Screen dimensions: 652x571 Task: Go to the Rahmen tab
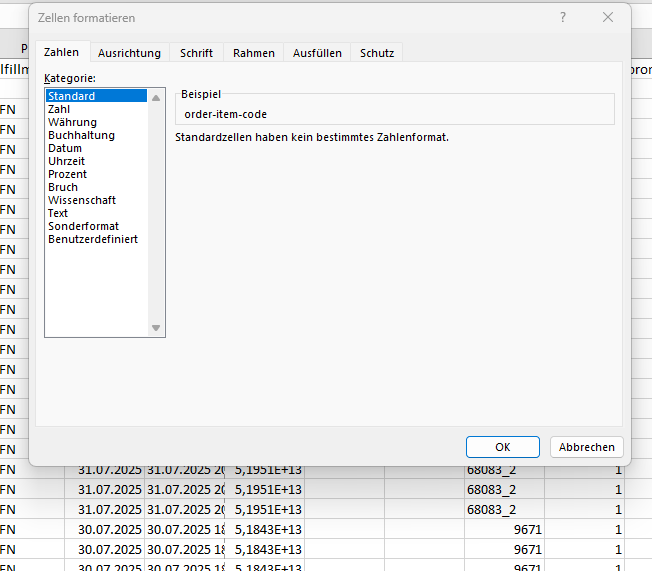(x=254, y=53)
